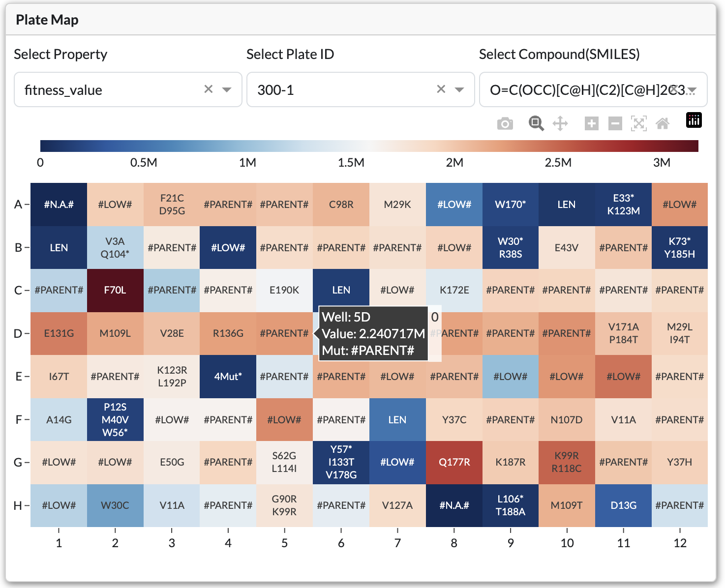Click the Plotly logo icon
725x588 pixels.
tap(694, 120)
